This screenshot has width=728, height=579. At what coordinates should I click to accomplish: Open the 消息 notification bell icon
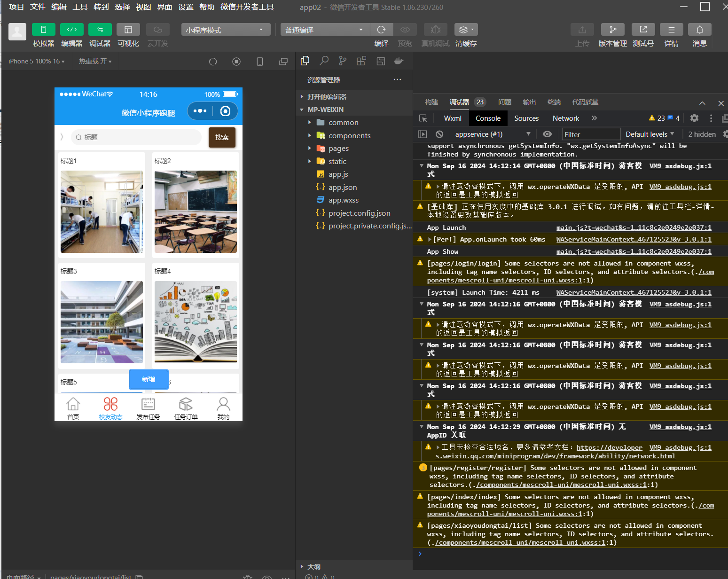[699, 30]
